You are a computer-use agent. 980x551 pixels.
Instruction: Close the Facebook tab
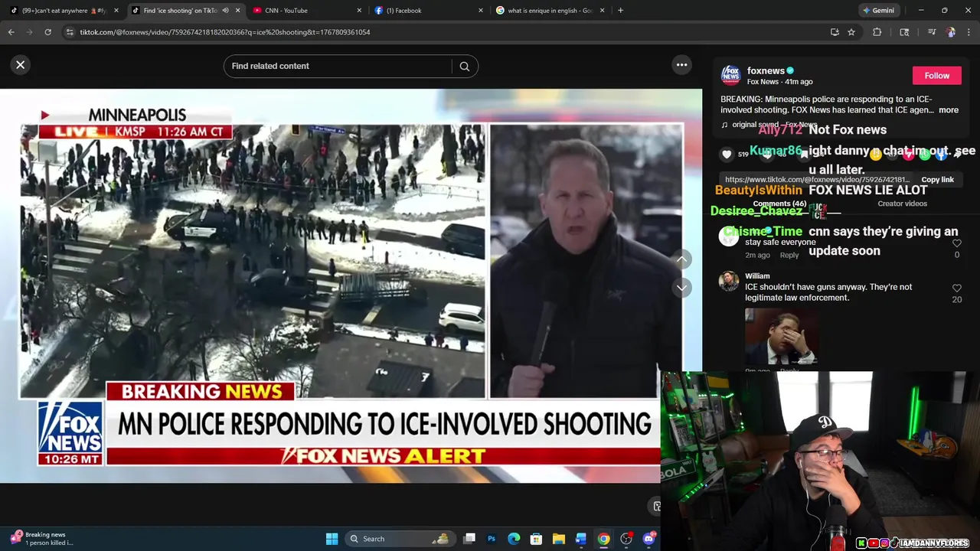click(x=481, y=11)
